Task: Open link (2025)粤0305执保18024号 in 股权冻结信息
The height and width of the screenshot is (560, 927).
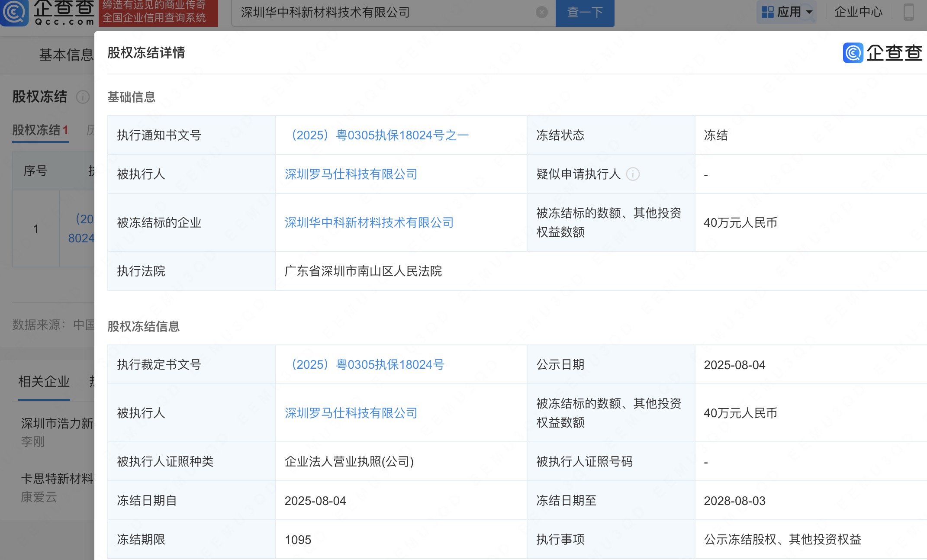Action: [364, 364]
